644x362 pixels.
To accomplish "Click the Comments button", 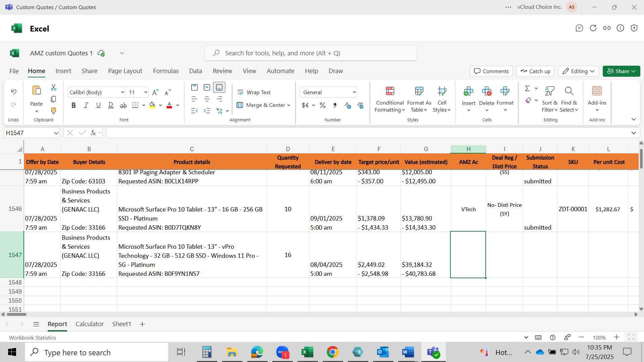I will [x=491, y=71].
